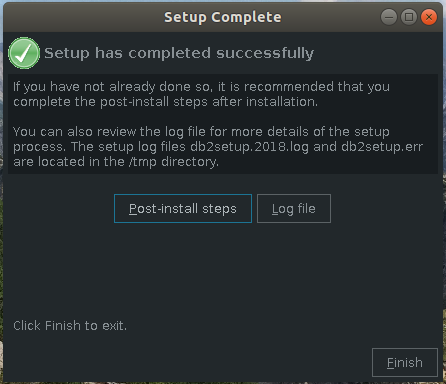Select the 'Setup has completed successfully' heading

[179, 53]
